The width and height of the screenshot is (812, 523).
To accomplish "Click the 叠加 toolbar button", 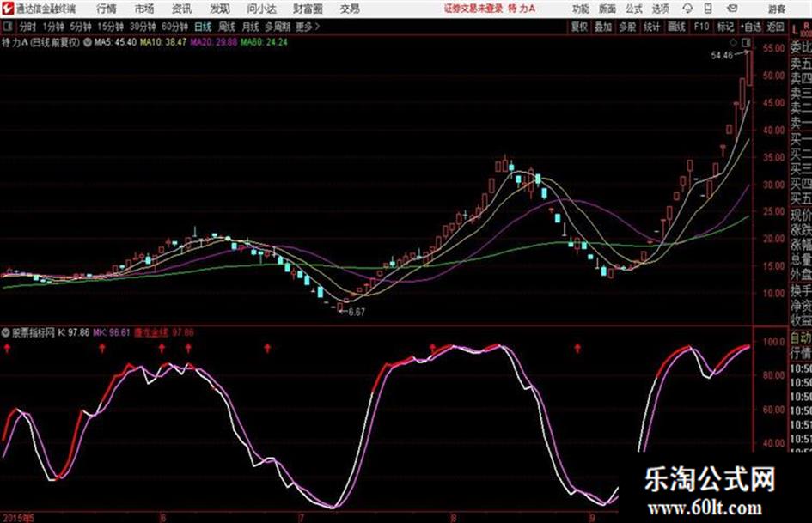I will tap(603, 27).
